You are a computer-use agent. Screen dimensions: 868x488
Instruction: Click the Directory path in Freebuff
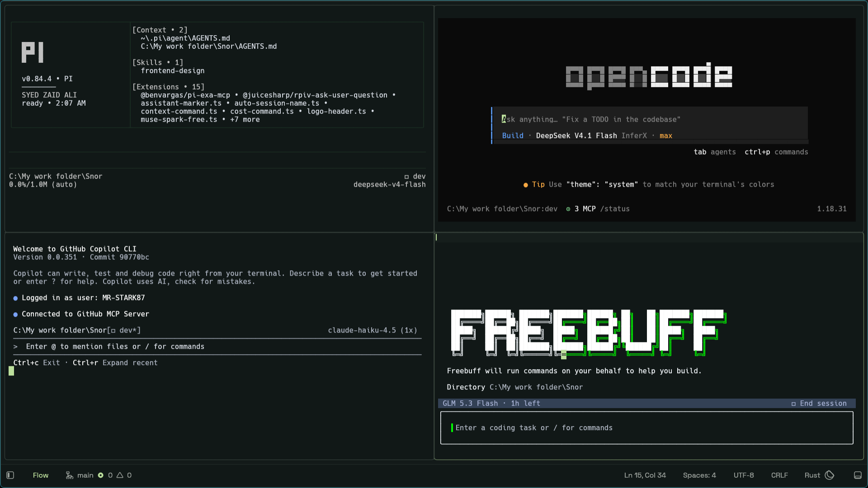click(x=536, y=387)
